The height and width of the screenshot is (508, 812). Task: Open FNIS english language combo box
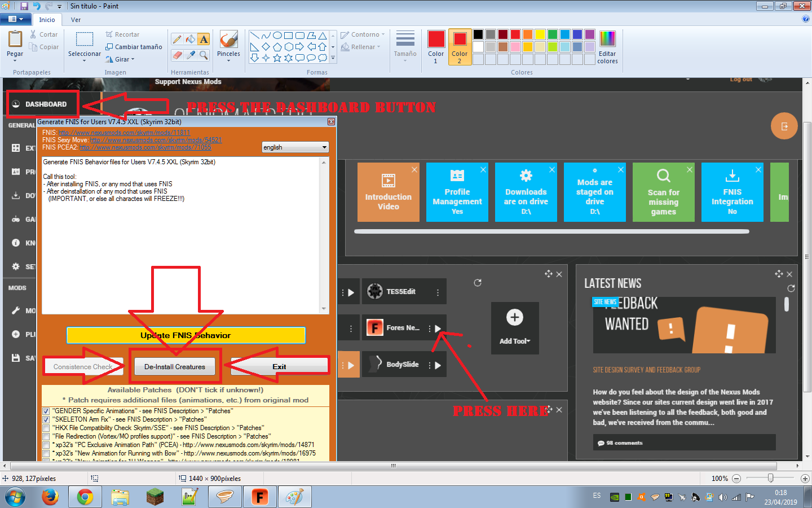[295, 147]
